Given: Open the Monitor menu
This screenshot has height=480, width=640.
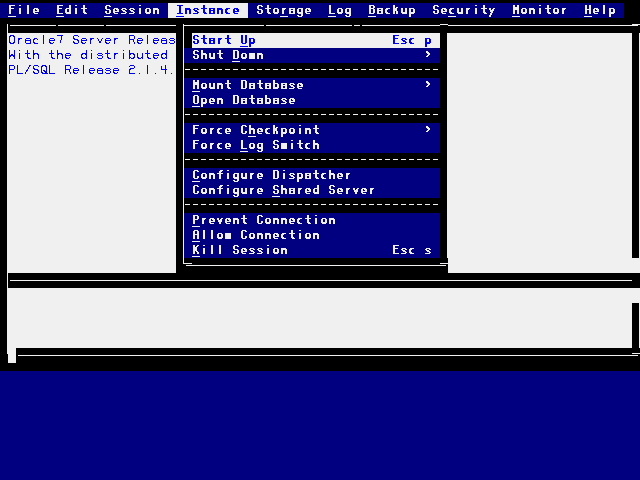Looking at the screenshot, I should click(x=540, y=10).
